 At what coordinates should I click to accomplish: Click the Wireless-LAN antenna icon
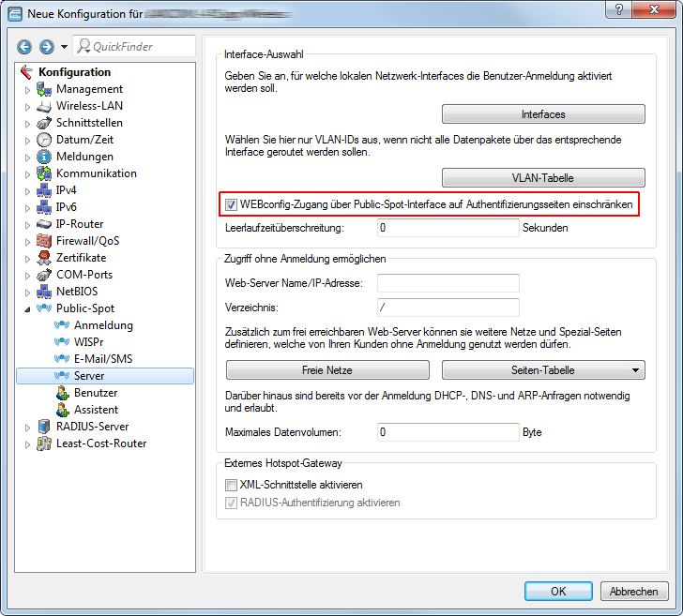pyautogui.click(x=44, y=106)
